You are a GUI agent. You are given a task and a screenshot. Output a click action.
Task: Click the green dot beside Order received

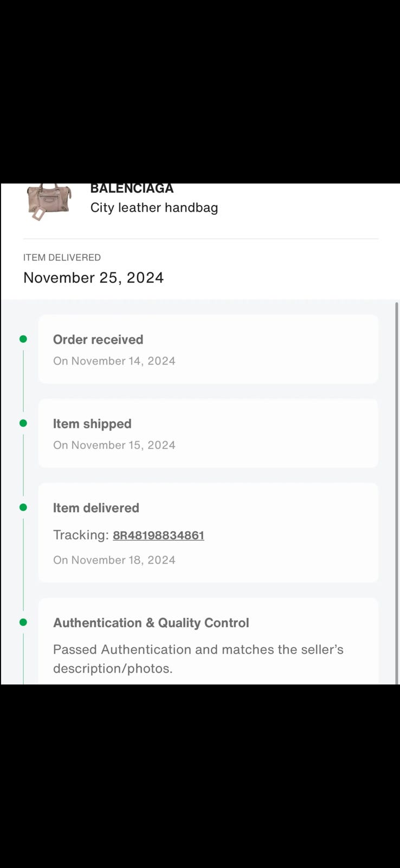tap(23, 339)
